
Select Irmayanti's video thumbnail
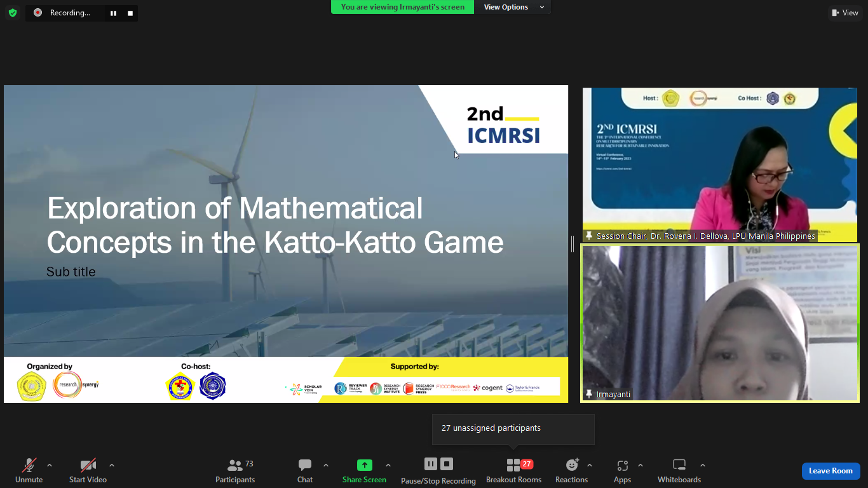coord(720,323)
